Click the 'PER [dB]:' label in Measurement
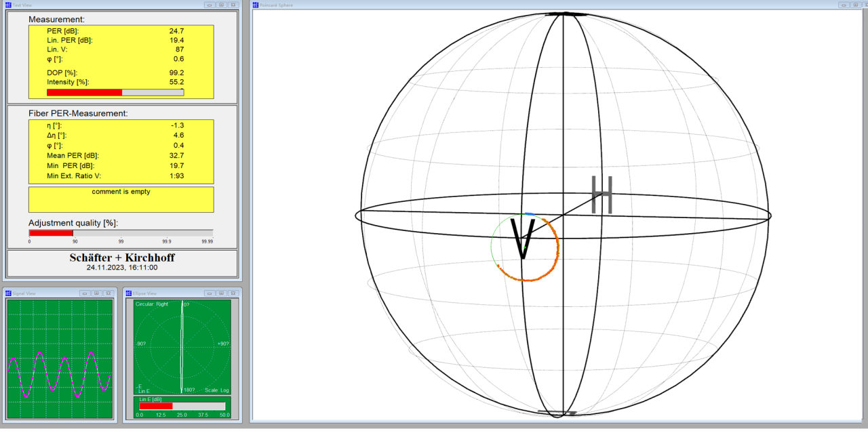Screen dimensions: 868x433 62,30
